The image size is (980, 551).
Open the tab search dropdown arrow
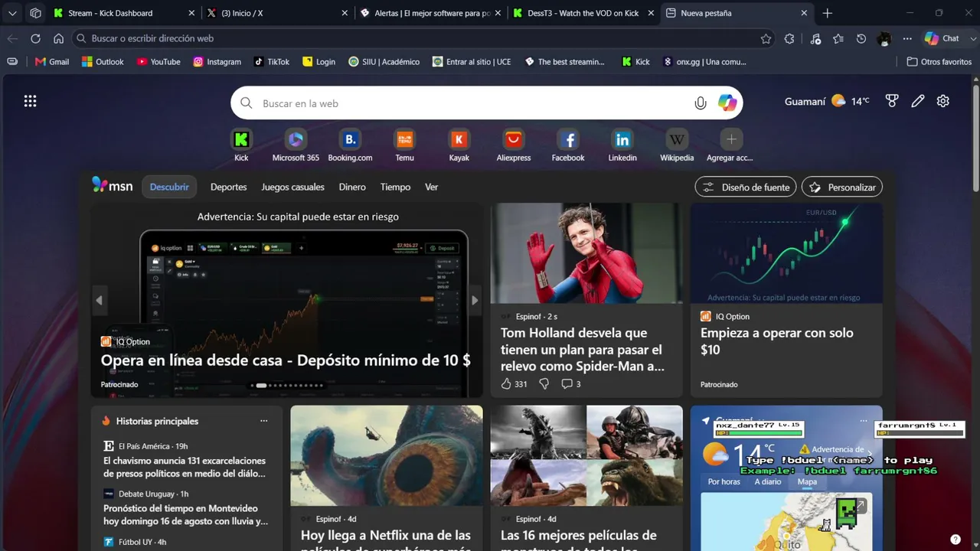pos(12,13)
